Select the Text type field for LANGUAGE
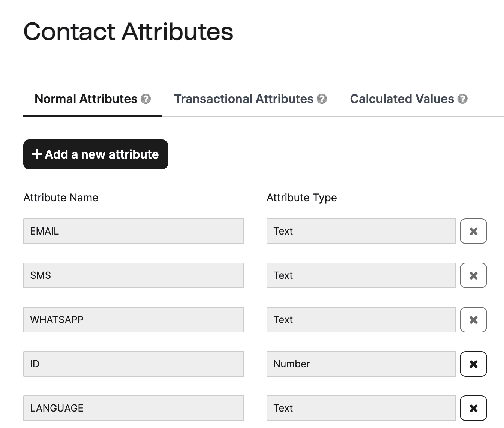The height and width of the screenshot is (428, 504). point(361,408)
